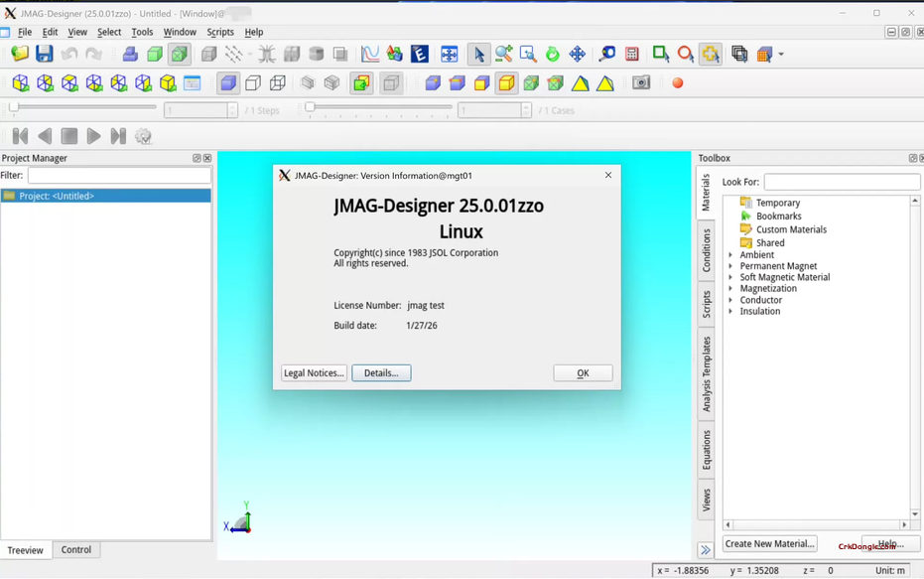This screenshot has width=924, height=579.
Task: Click the undo arrow in the toolbar
Action: 68,55
